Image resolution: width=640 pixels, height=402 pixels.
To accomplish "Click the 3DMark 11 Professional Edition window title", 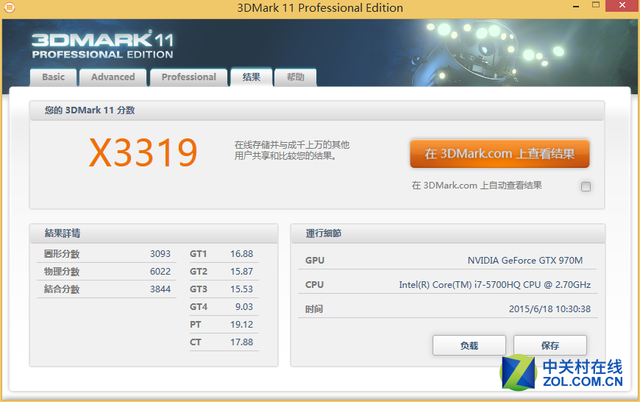I will pos(320,8).
